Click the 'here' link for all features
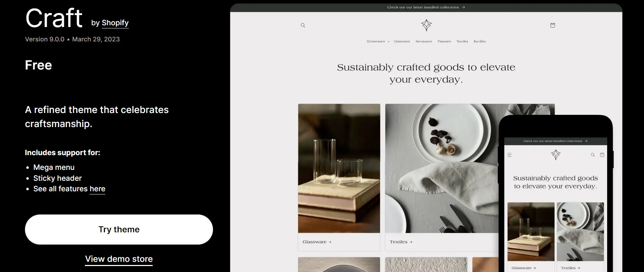The width and height of the screenshot is (644, 272). click(97, 189)
